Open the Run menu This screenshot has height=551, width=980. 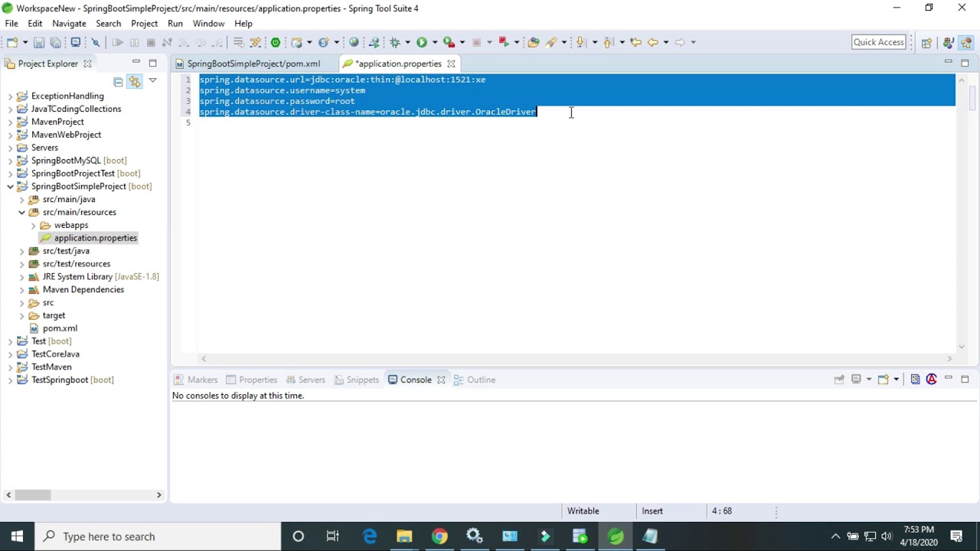click(175, 24)
